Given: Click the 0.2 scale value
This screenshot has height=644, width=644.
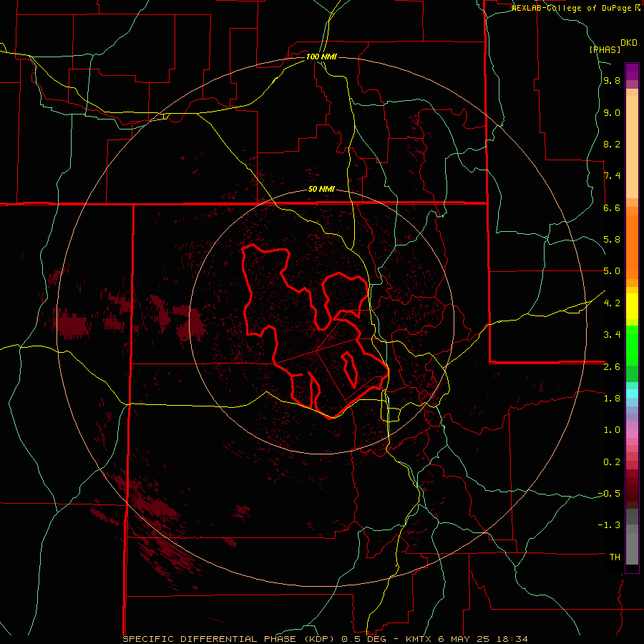Looking at the screenshot, I should click(612, 462).
